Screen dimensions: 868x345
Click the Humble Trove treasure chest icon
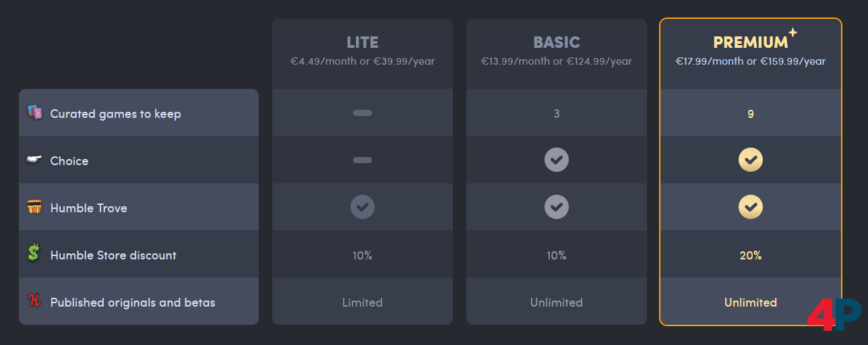[x=34, y=208]
